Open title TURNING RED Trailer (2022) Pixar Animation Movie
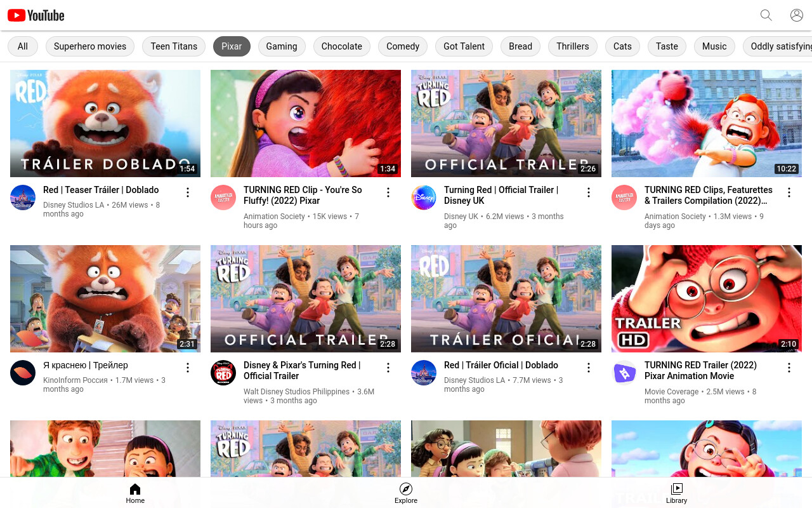Viewport: 812px width, 508px height. tap(700, 370)
